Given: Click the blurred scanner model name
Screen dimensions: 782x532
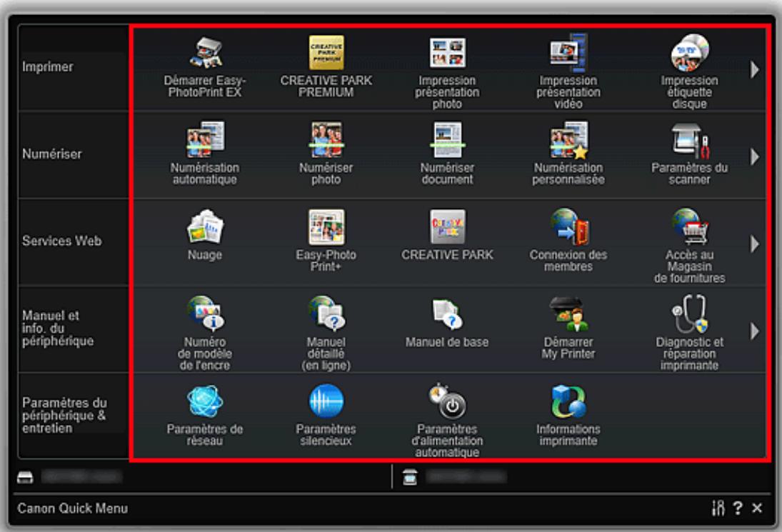Looking at the screenshot, I should tap(466, 477).
